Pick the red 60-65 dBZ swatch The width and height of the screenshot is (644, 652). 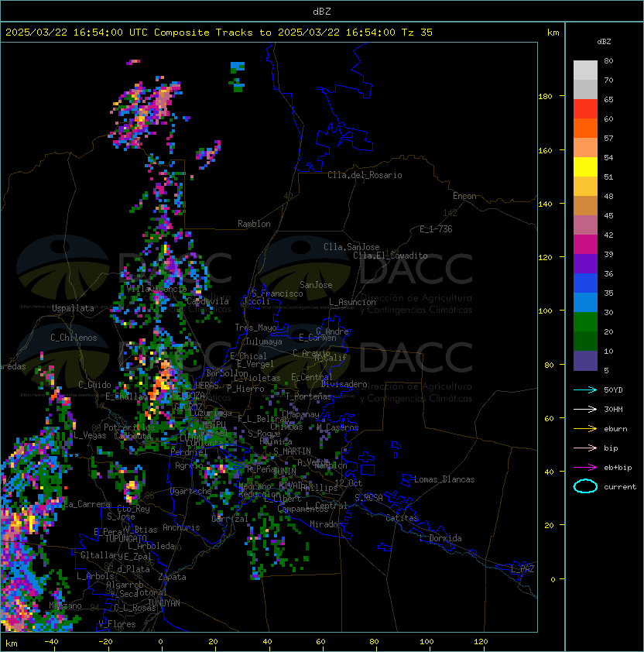click(585, 109)
